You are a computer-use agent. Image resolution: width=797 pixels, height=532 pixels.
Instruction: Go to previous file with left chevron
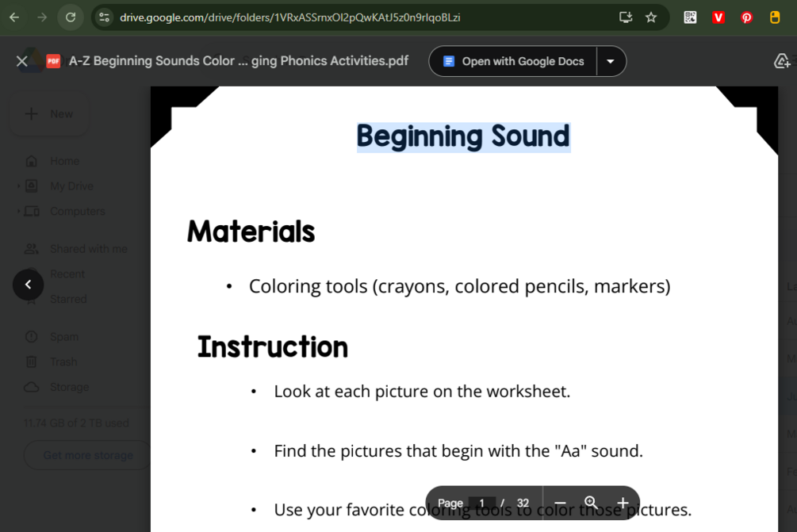[29, 285]
